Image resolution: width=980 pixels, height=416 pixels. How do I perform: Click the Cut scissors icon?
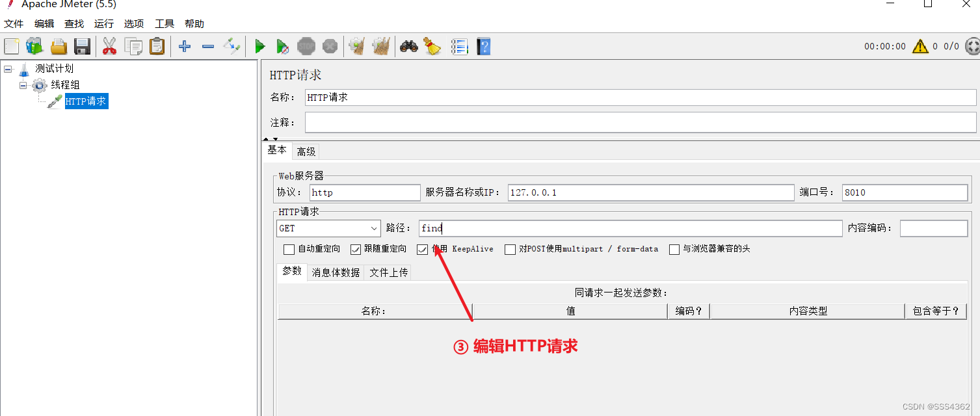109,46
